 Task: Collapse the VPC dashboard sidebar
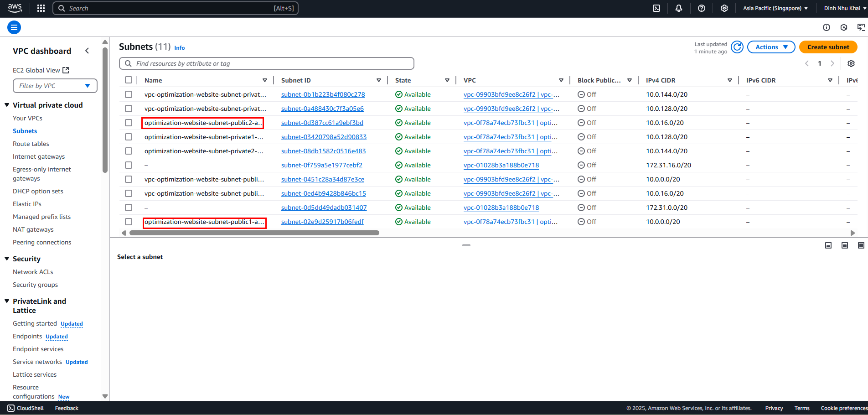pos(87,51)
